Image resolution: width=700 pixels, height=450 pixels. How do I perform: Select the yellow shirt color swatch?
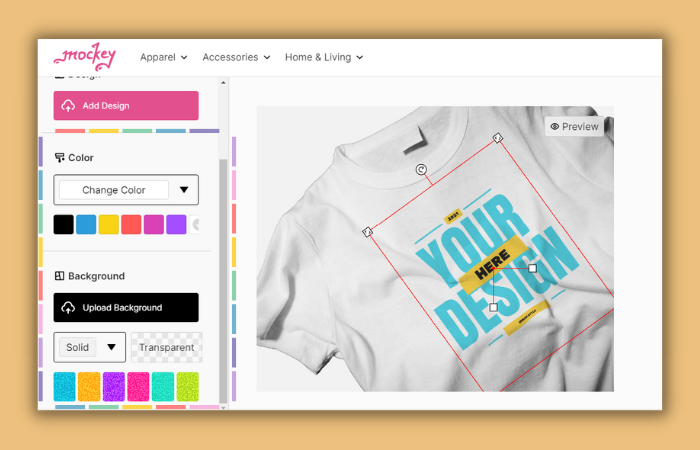pos(108,225)
